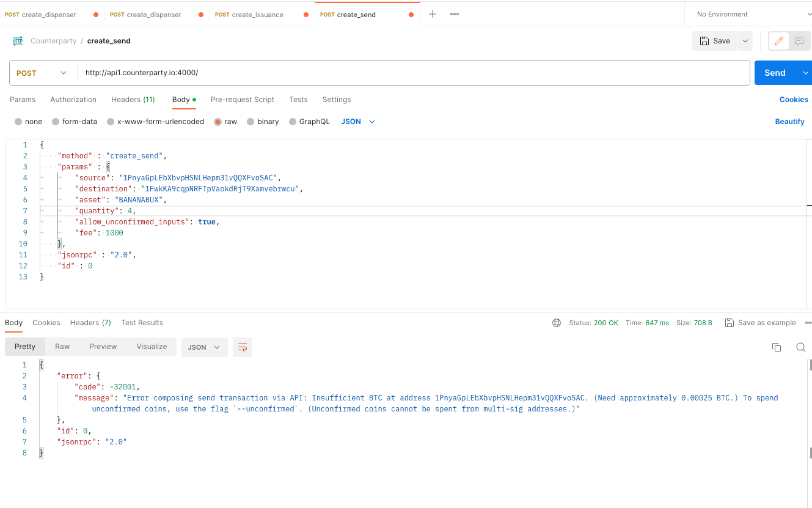Click the create_send request name
The height and width of the screenshot is (508, 812).
click(109, 41)
